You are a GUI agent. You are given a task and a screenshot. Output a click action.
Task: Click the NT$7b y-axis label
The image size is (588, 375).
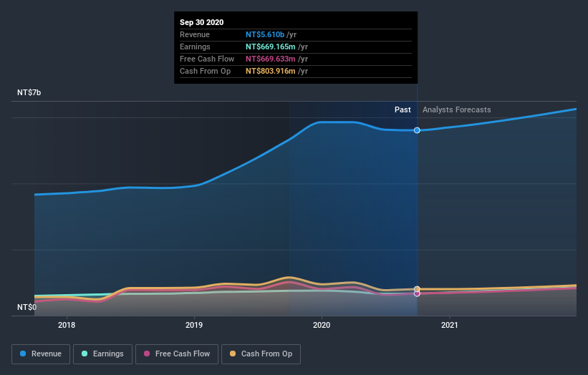29,92
